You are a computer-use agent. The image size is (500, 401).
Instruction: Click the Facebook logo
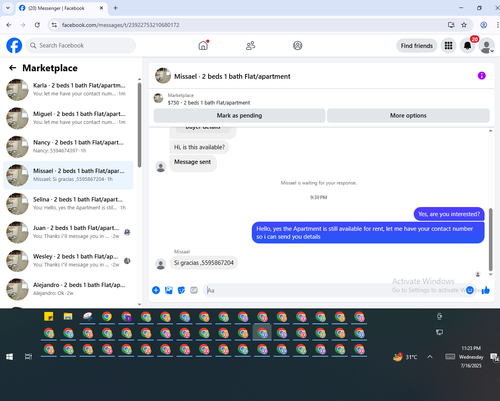point(14,45)
